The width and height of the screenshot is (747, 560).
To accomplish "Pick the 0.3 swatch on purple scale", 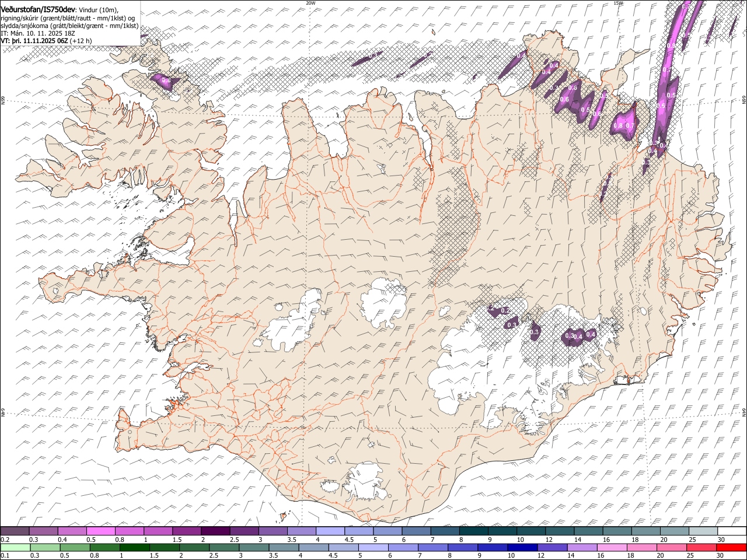I will pos(43,531).
